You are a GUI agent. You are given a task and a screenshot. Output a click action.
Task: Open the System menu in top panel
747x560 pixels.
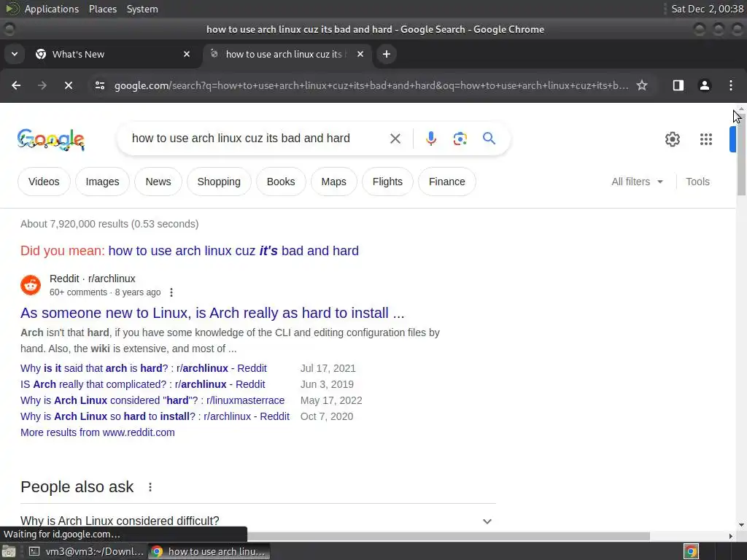pos(142,9)
